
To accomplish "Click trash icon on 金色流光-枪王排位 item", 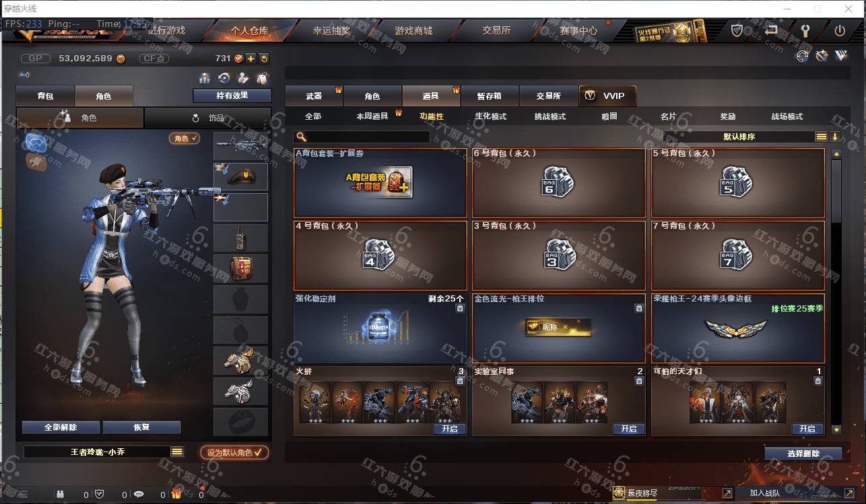I will (x=639, y=308).
